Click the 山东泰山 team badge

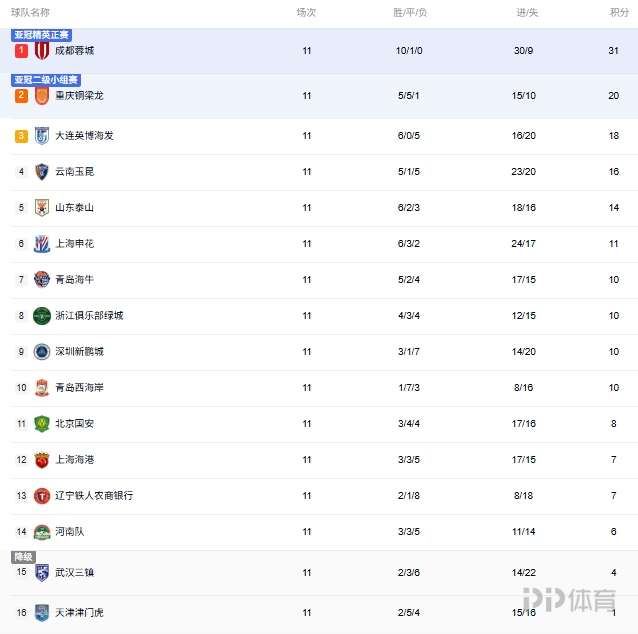pos(42,208)
